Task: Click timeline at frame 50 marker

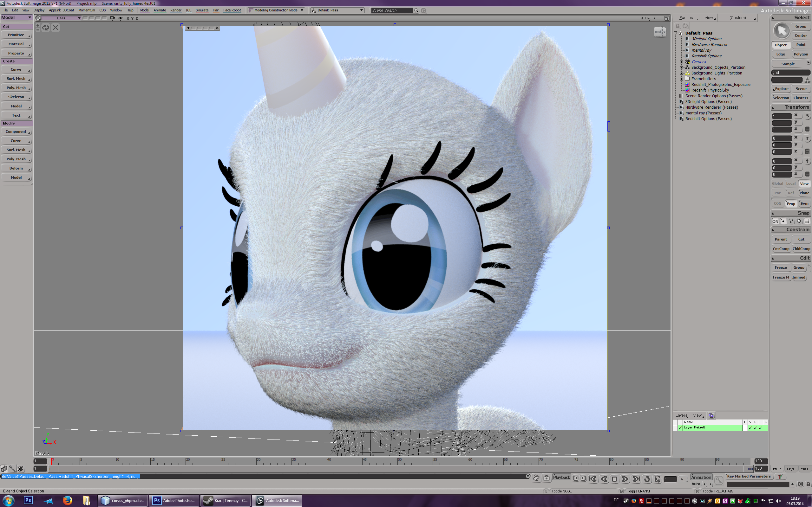Action: 398,462
